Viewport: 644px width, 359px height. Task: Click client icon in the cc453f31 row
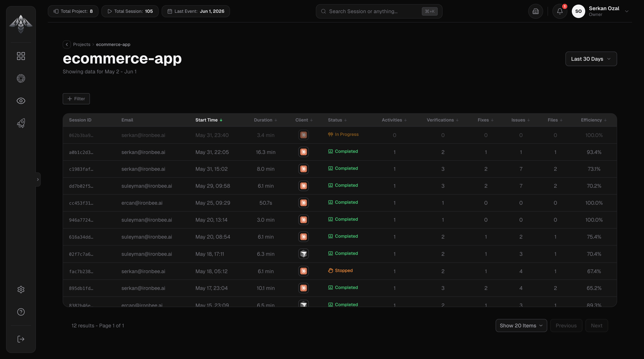pos(303,203)
